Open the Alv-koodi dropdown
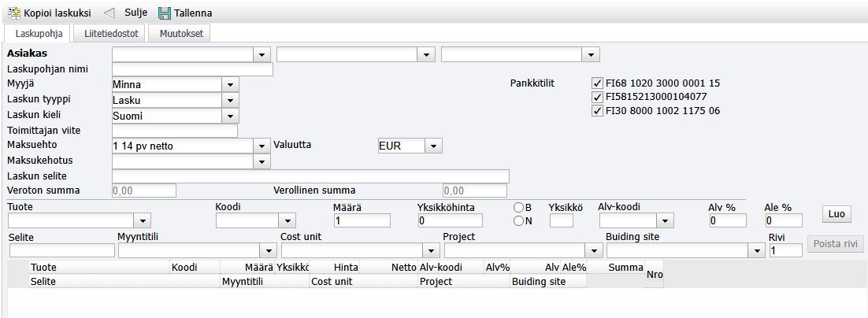868x318 pixels. pyautogui.click(x=664, y=221)
